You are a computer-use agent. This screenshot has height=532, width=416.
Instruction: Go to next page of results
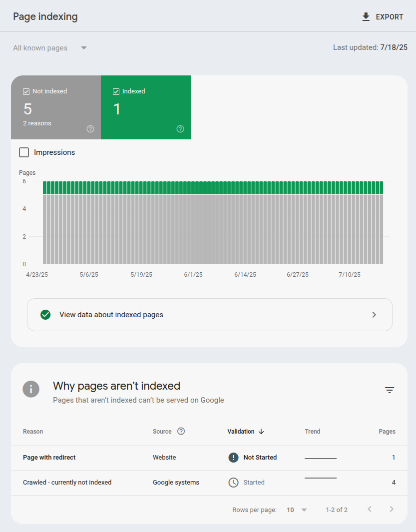[x=392, y=510]
